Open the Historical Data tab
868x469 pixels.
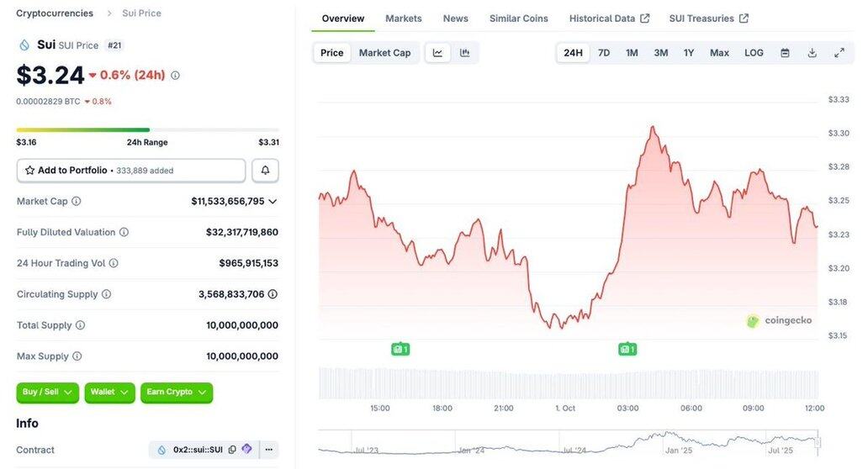609,18
